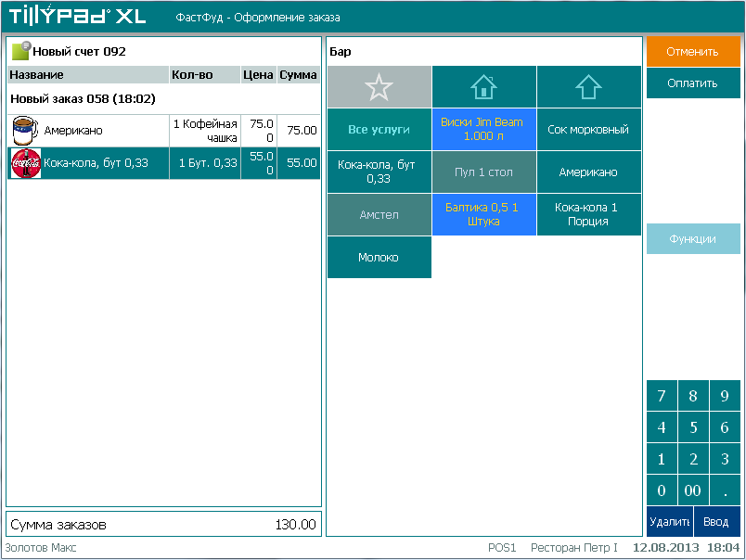Tap keypad digit 4
The width and height of the screenshot is (746, 560).
pyautogui.click(x=662, y=426)
